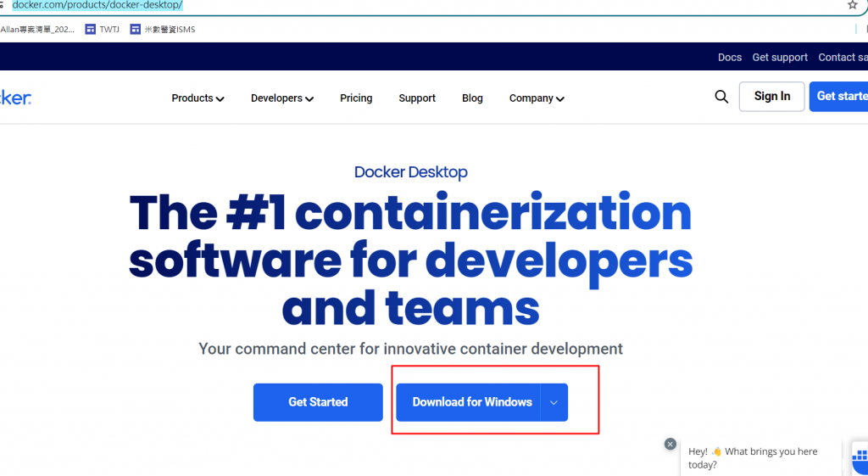Click the 'Your command center' tagline text

[411, 349]
